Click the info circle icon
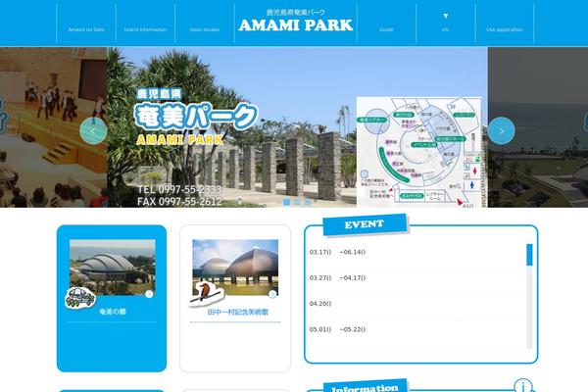 (523, 385)
